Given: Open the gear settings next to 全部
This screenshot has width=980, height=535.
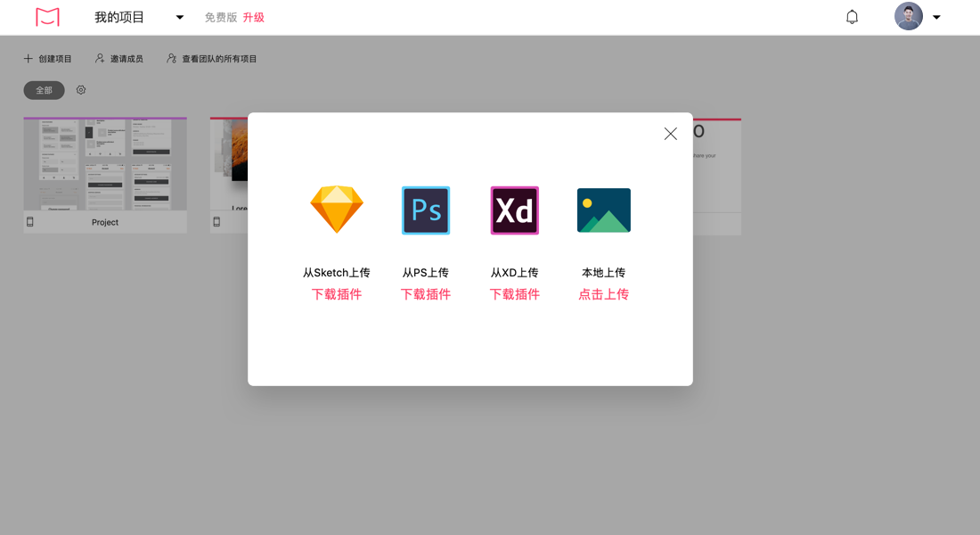Looking at the screenshot, I should 80,90.
